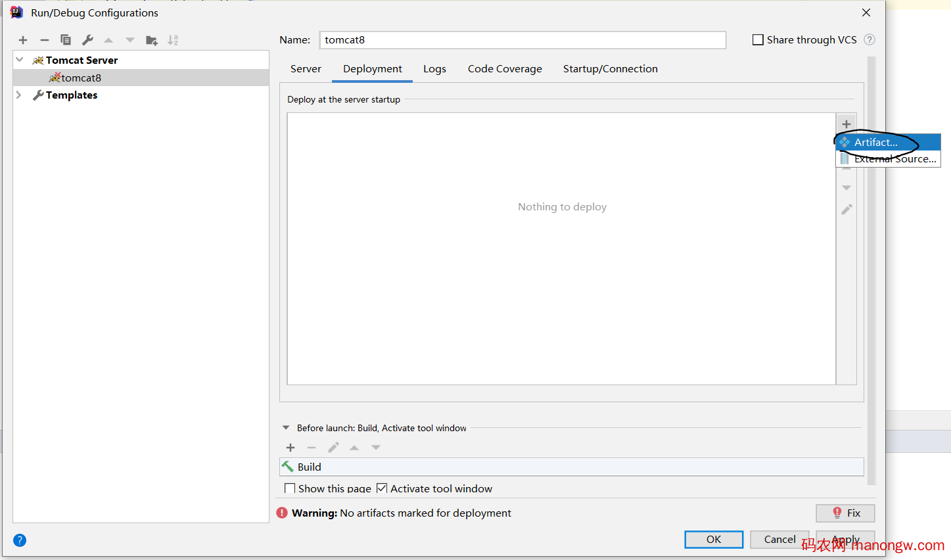
Task: Remove the selected tomcat8 configuration
Action: point(44,39)
